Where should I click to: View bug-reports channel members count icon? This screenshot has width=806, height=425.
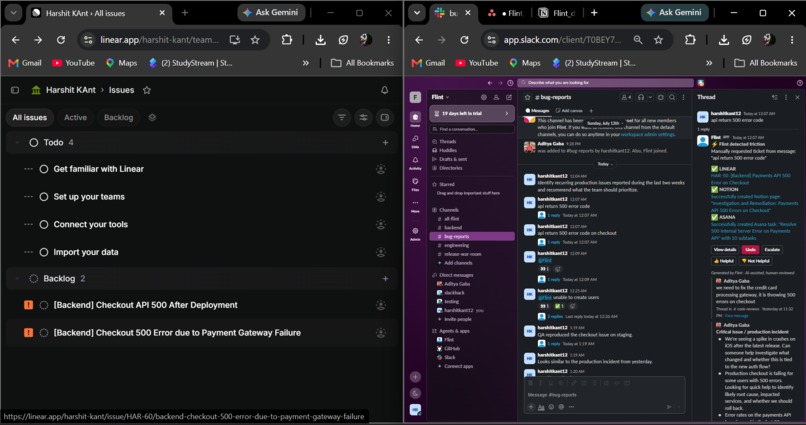pos(626,97)
